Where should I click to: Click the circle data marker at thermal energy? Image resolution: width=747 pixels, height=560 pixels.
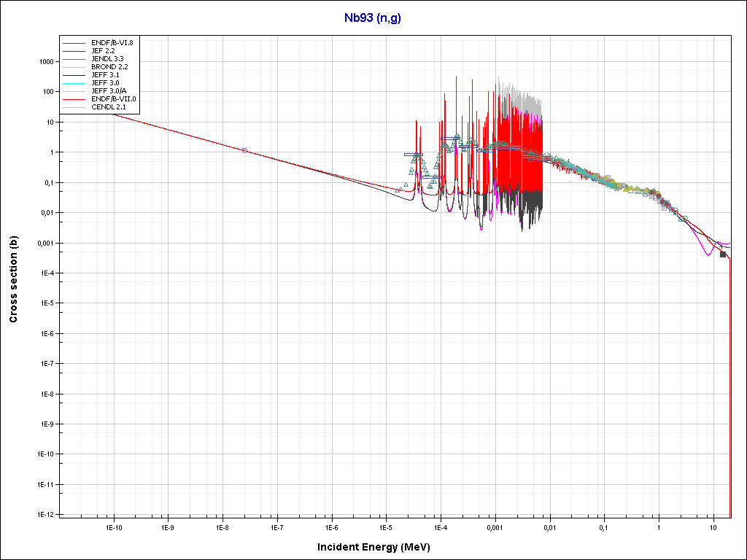pyautogui.click(x=244, y=150)
